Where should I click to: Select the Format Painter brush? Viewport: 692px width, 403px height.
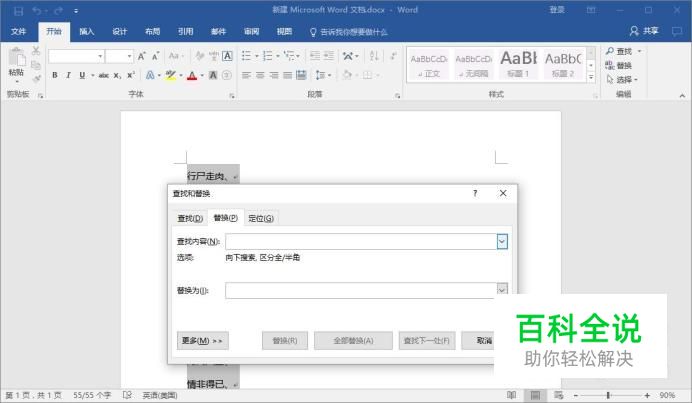coord(36,79)
